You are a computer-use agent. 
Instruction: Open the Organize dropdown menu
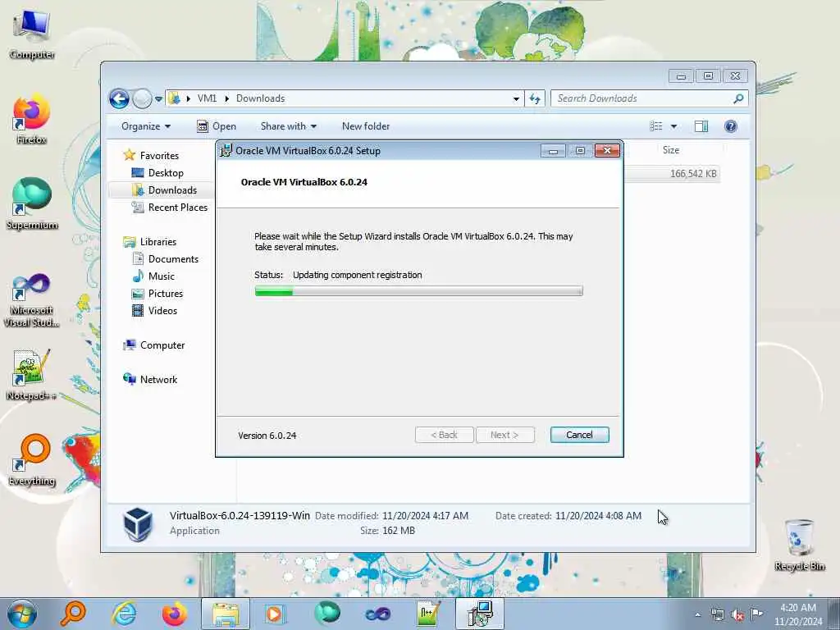pyautogui.click(x=146, y=126)
